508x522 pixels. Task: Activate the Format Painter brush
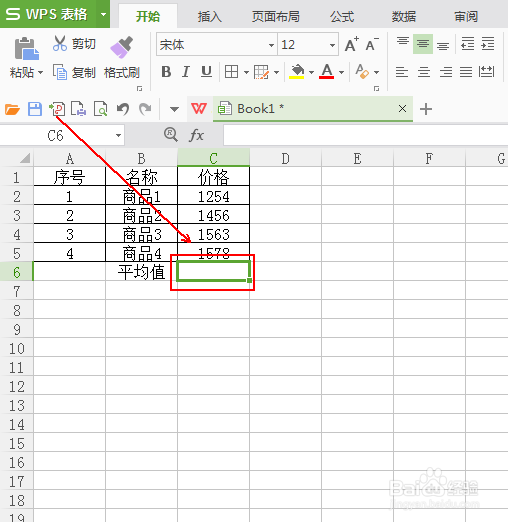(121, 47)
